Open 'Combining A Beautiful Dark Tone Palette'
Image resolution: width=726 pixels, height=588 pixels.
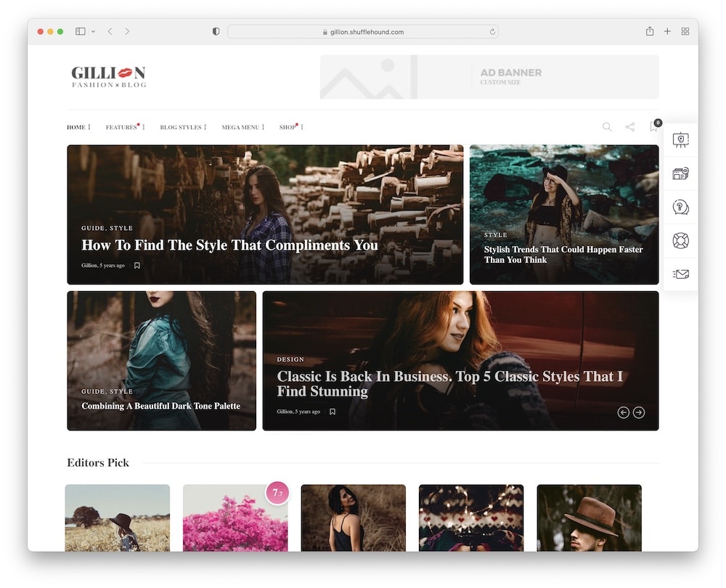pyautogui.click(x=160, y=406)
